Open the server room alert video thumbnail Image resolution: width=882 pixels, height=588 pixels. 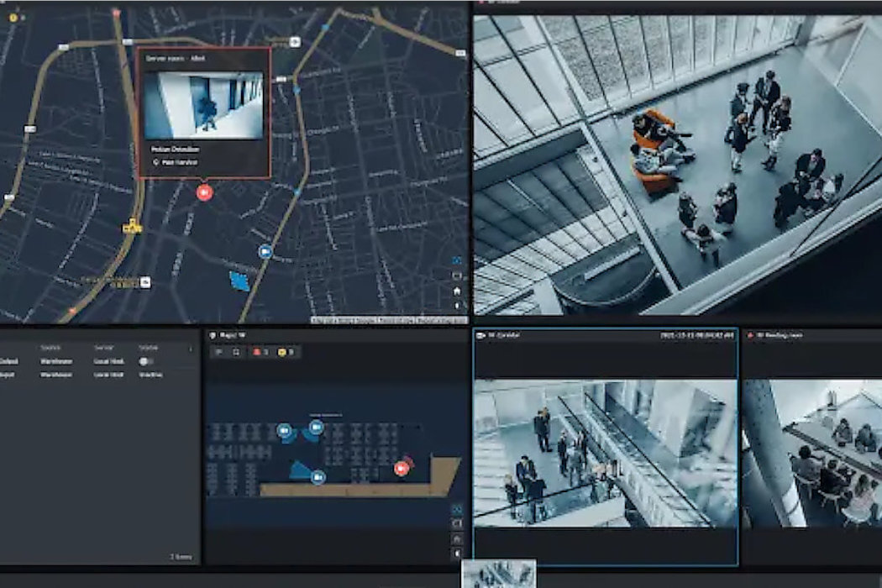(x=202, y=105)
